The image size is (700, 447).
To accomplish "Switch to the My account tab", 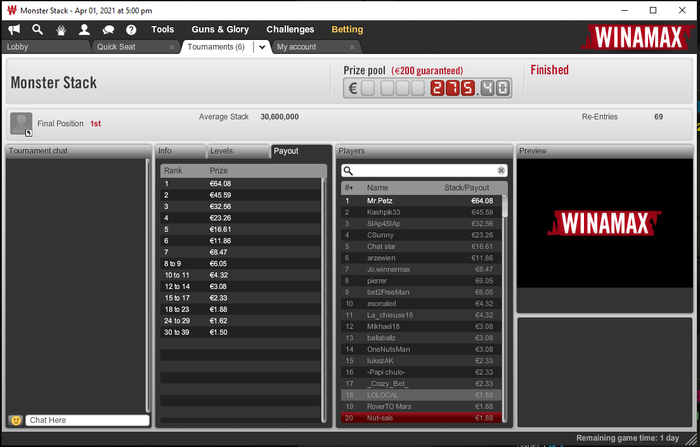I will [315, 47].
